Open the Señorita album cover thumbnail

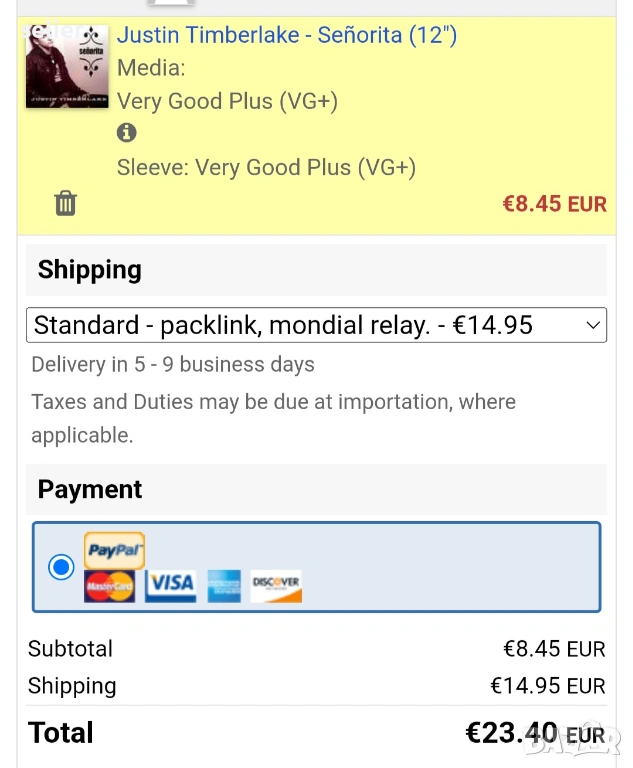67,66
